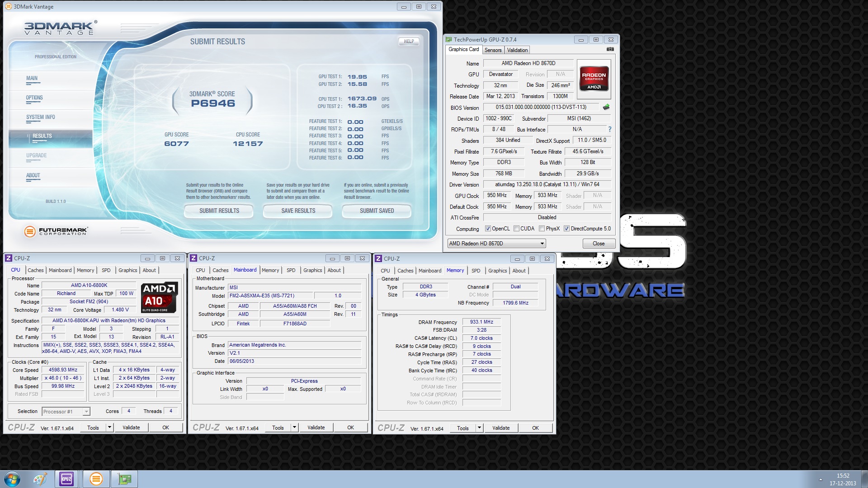Open the Graphics tab in Memory CPU-Z window
This screenshot has width=868, height=488.
click(497, 271)
